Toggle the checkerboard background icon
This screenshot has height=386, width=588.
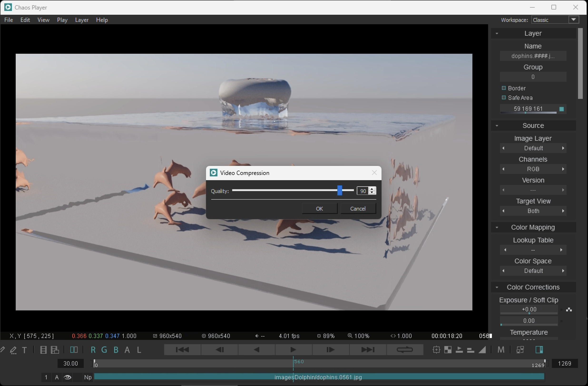click(x=448, y=350)
